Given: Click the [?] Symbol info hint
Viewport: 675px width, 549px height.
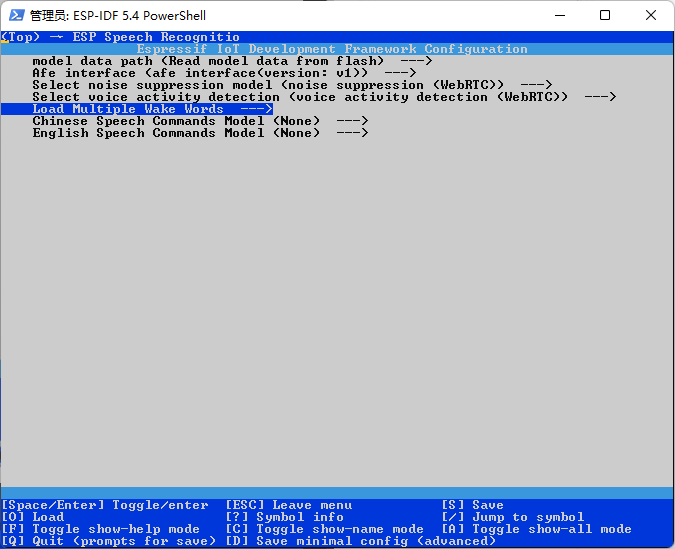Looking at the screenshot, I should tap(285, 517).
